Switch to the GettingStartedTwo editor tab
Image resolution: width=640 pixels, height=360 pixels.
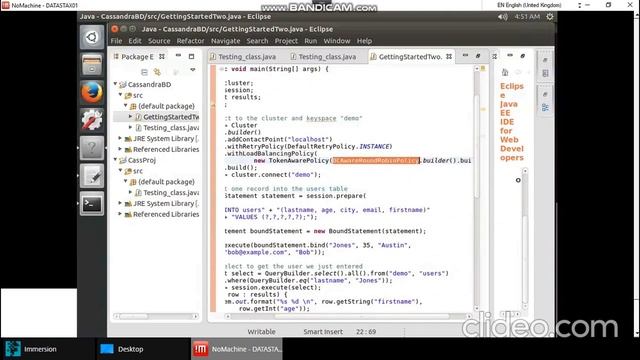tap(410, 57)
